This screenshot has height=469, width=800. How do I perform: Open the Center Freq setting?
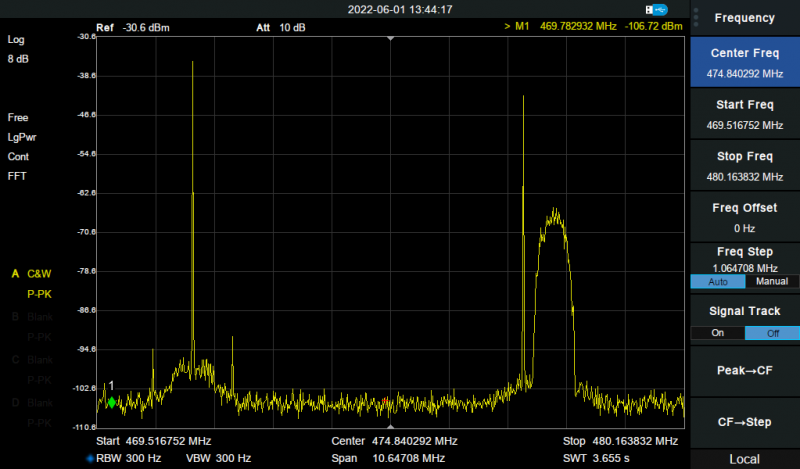[x=744, y=62]
